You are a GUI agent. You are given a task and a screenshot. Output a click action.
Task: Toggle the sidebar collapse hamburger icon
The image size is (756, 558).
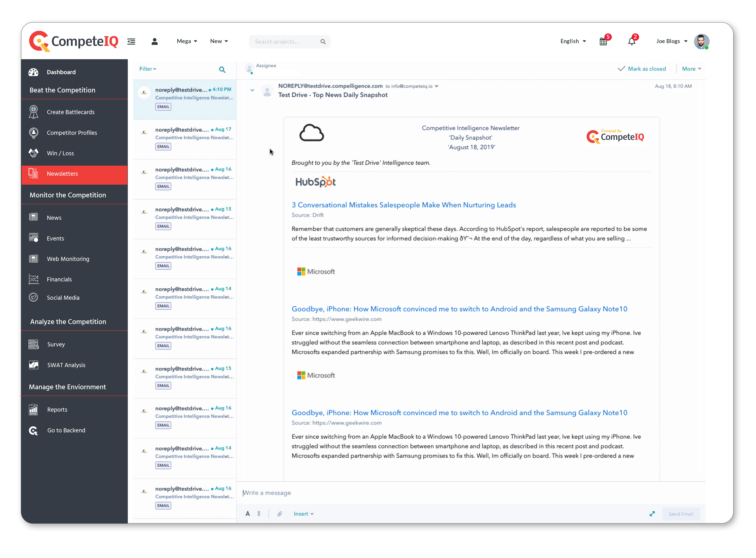(131, 41)
